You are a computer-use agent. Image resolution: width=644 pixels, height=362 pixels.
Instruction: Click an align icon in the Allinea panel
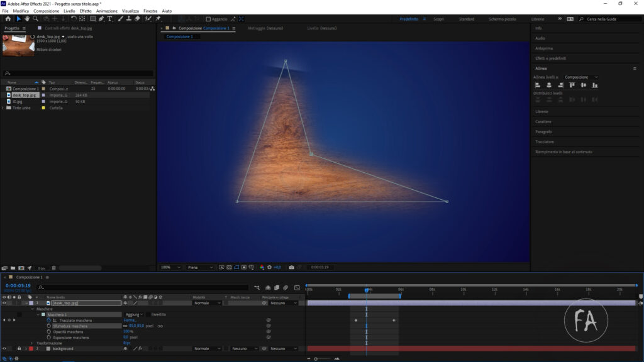point(538,85)
